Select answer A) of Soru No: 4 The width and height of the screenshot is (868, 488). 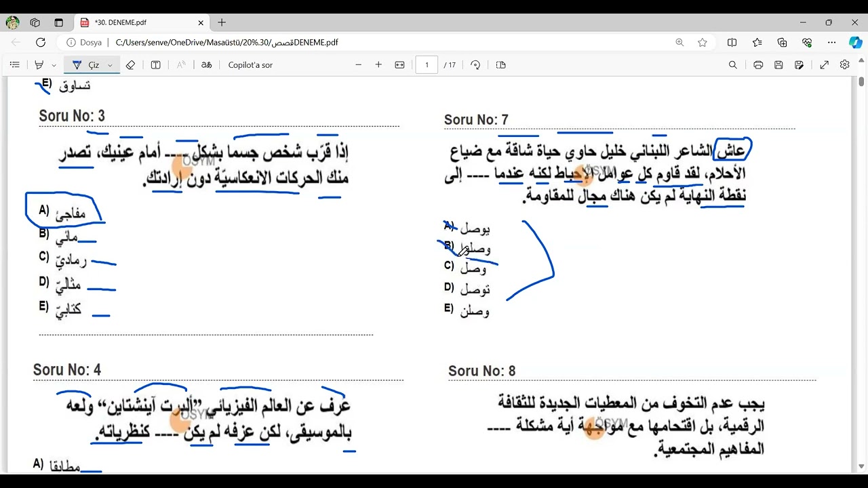tap(56, 466)
